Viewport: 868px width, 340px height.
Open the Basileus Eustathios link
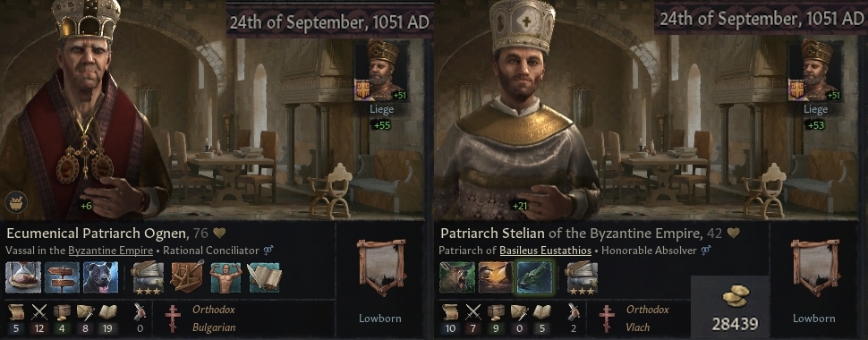[x=545, y=251]
